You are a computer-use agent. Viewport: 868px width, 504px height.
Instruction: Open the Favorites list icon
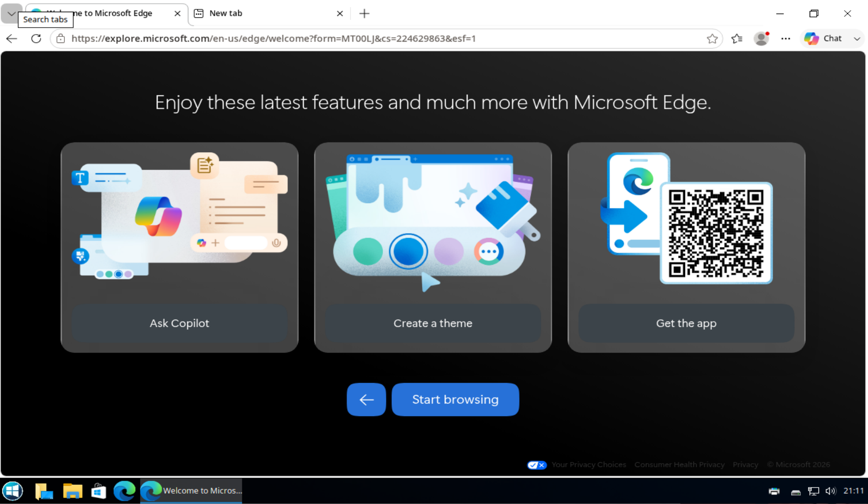(x=737, y=39)
